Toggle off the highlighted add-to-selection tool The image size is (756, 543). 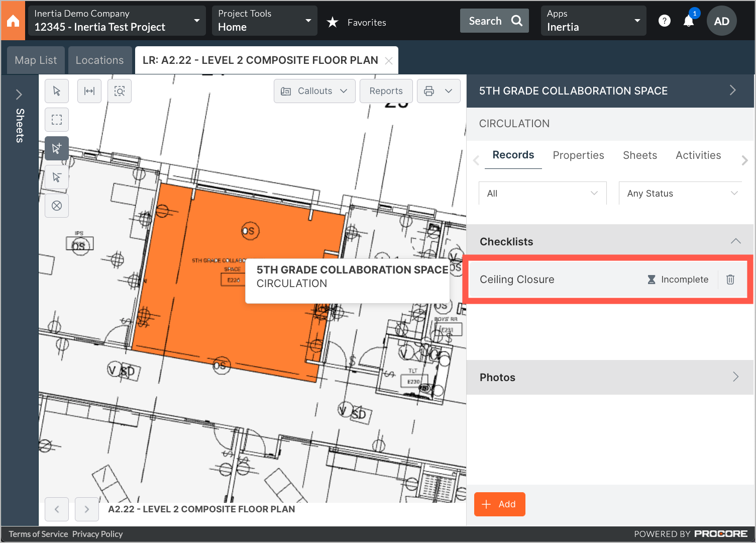click(x=56, y=148)
